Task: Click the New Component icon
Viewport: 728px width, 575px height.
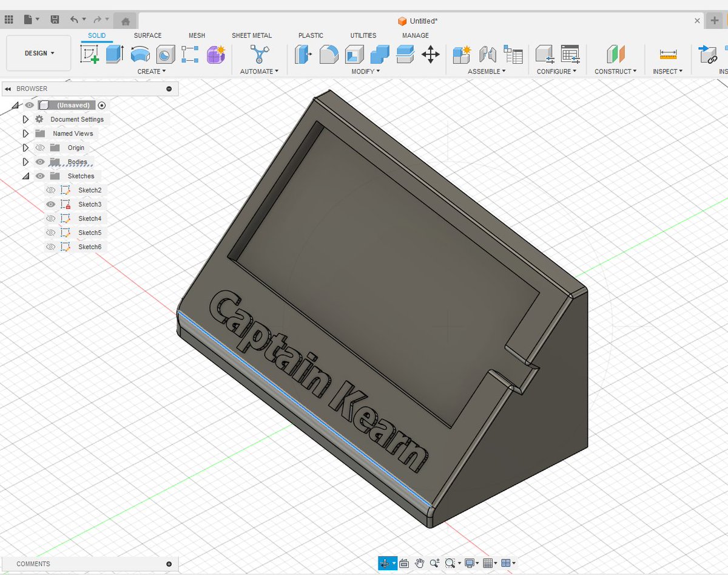Action: (462, 55)
